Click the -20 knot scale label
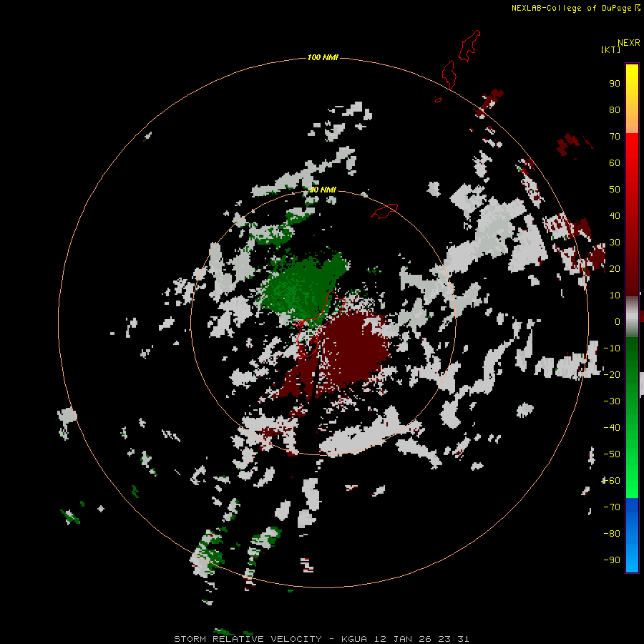The image size is (644, 644). coord(612,374)
